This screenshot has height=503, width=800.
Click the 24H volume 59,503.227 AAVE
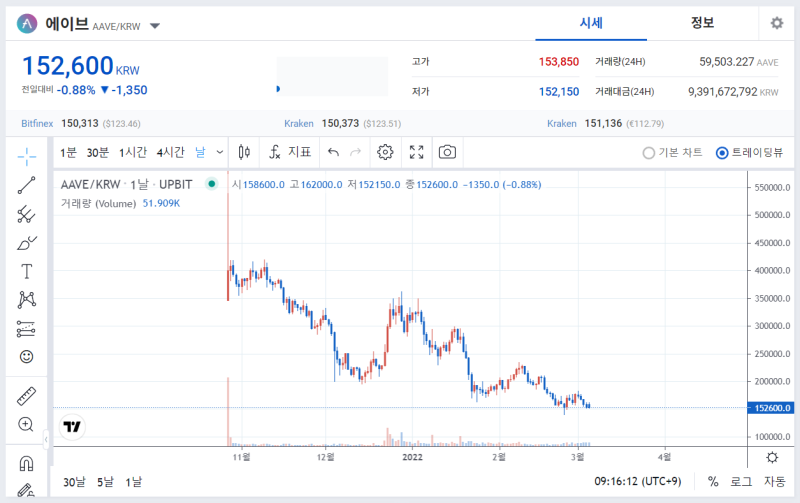click(739, 62)
